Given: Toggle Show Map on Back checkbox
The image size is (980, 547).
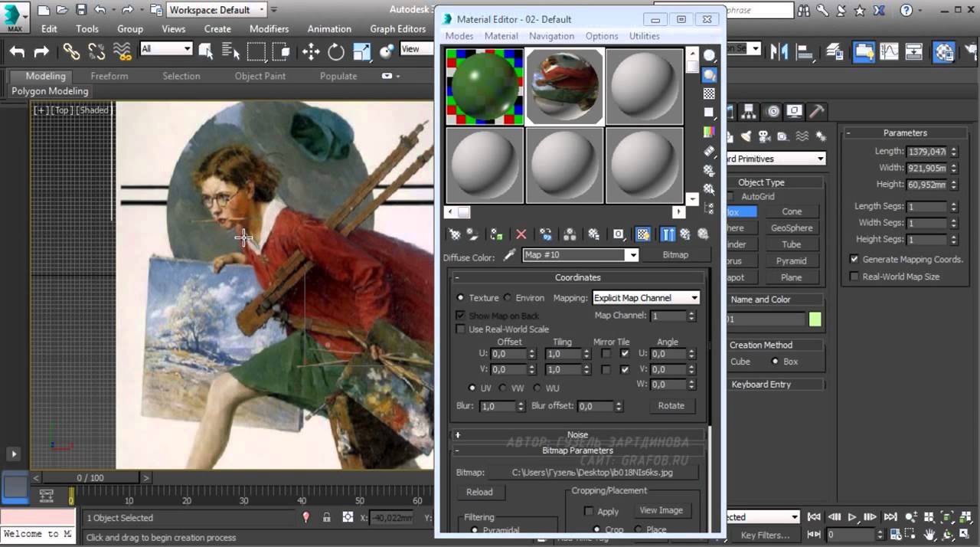Looking at the screenshot, I should click(x=460, y=316).
